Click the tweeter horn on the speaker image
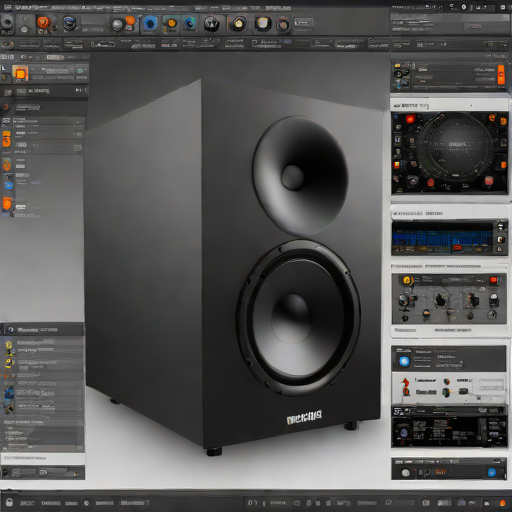This screenshot has height=512, width=512. (x=300, y=176)
